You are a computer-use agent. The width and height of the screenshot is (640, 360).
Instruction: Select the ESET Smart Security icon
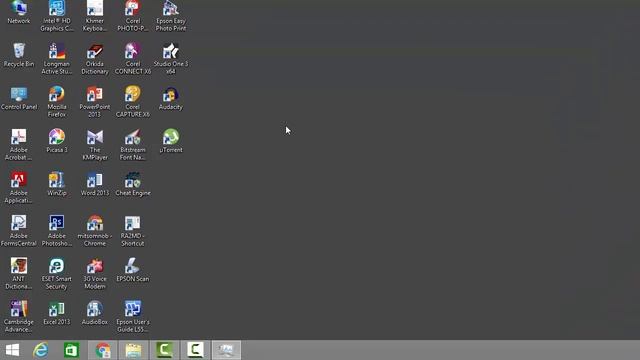click(57, 274)
